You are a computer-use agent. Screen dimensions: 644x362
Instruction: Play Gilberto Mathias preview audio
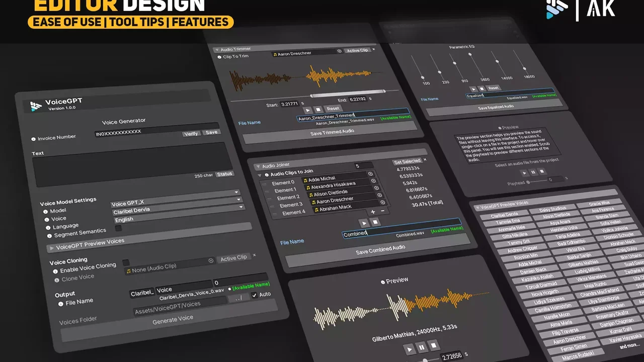(x=409, y=348)
